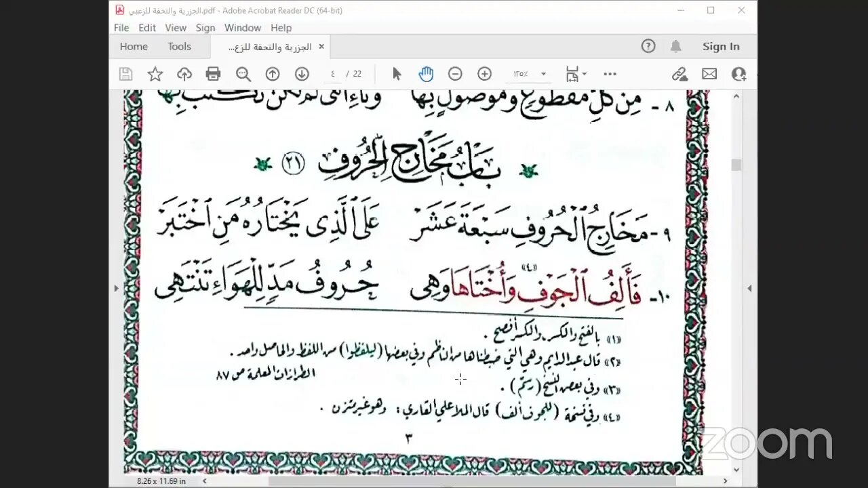The width and height of the screenshot is (868, 488).
Task: Open the Window menu
Action: click(x=243, y=28)
